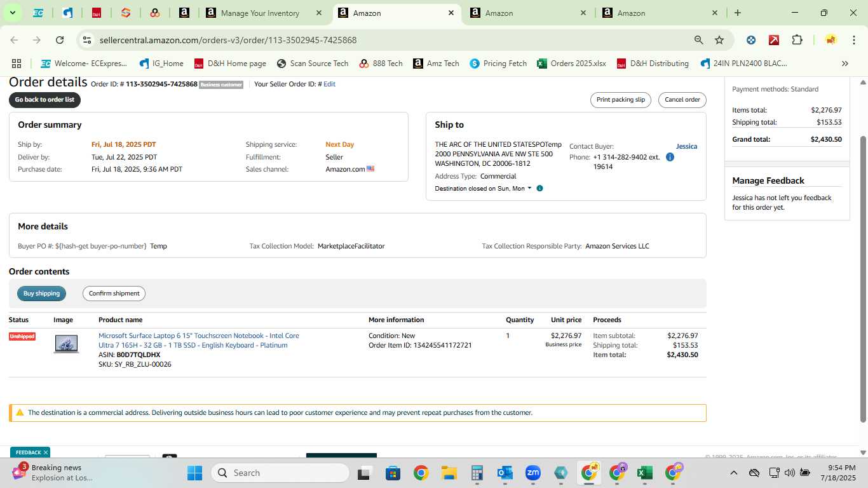Open the Surface Laptop product thumbnail
Viewport: 868px width, 488px height.
click(66, 344)
